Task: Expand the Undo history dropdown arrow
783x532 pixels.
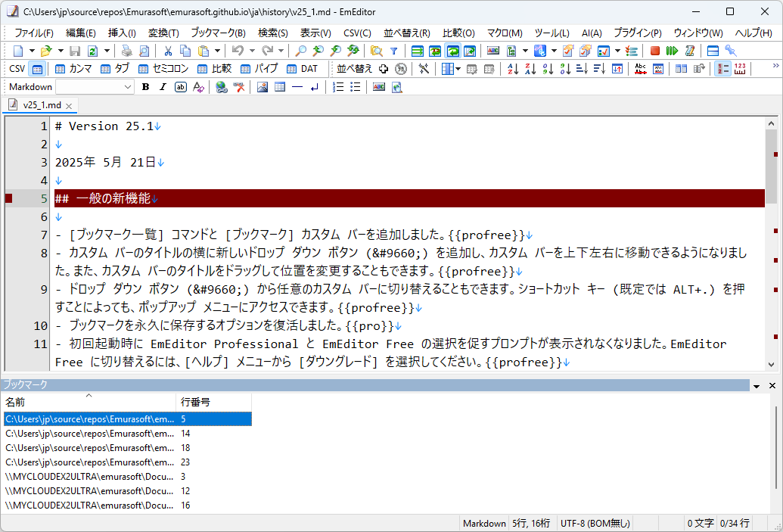Action: (252, 51)
